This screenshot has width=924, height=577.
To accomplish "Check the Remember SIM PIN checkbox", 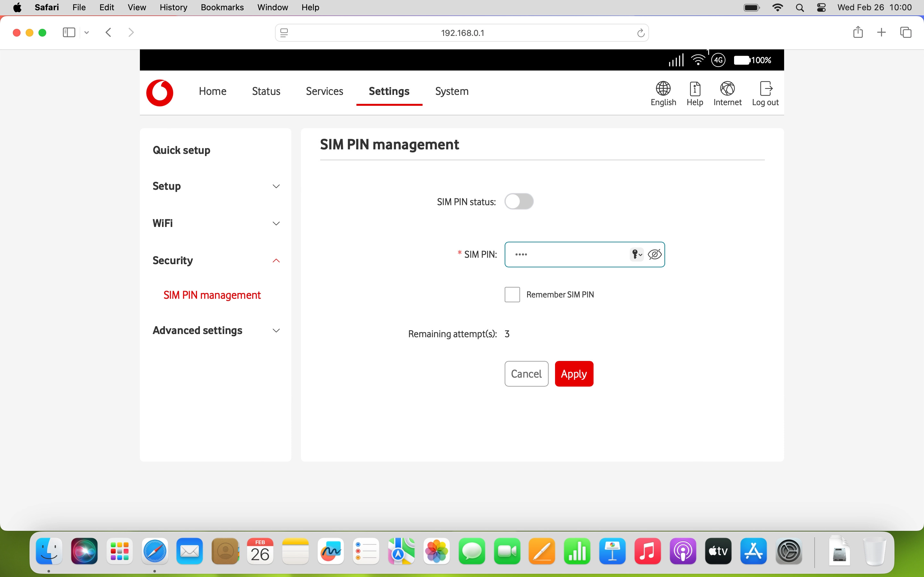I will (512, 295).
